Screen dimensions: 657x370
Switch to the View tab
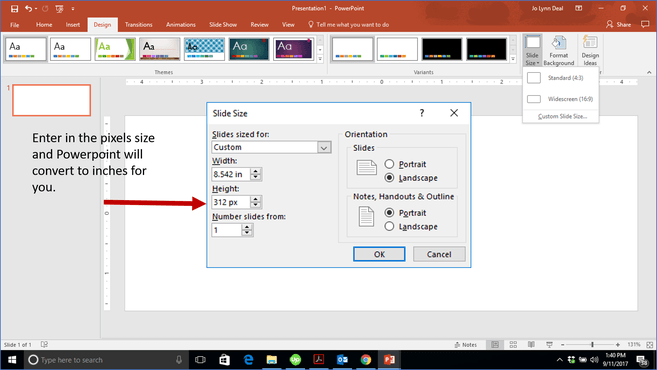click(288, 25)
